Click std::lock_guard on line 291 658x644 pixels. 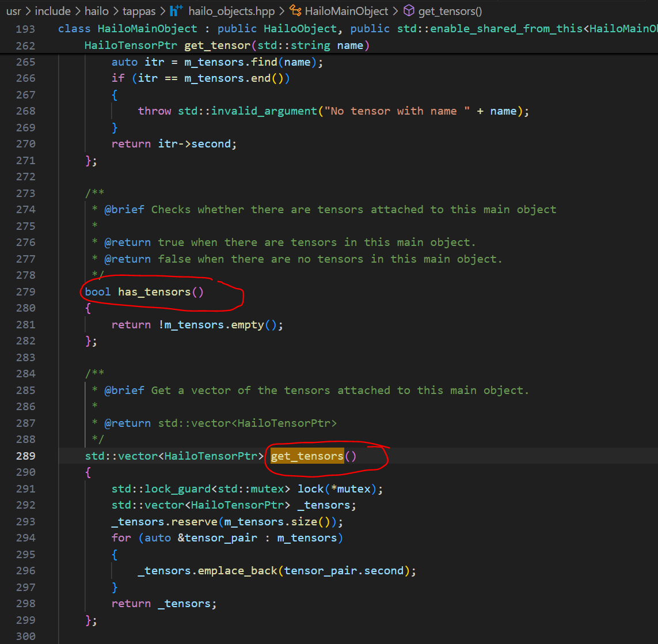coord(161,488)
